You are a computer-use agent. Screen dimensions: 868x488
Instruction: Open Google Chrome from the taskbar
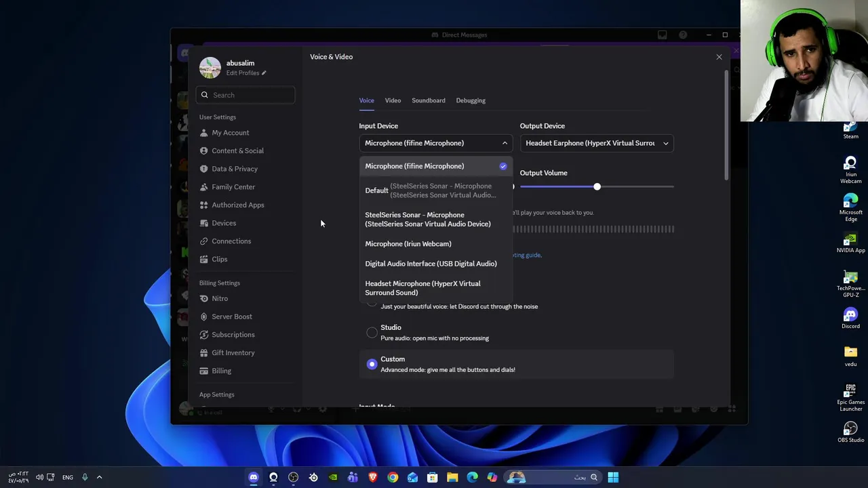pyautogui.click(x=393, y=477)
